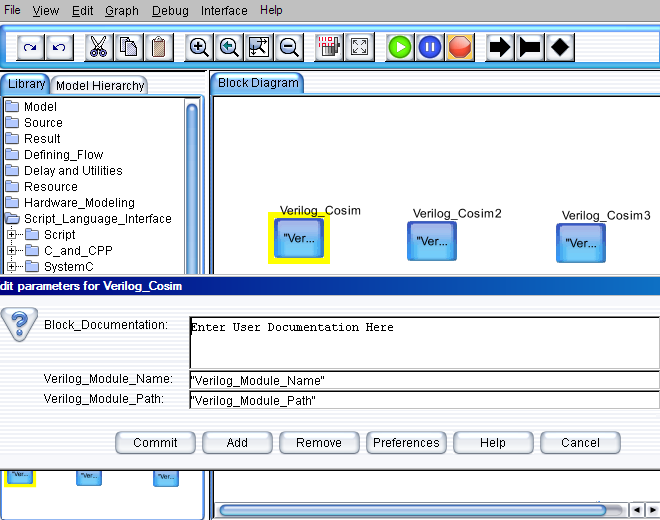Viewport: 660px width, 520px height.
Task: Select the Verilog_Cosim2 block
Action: (x=432, y=241)
